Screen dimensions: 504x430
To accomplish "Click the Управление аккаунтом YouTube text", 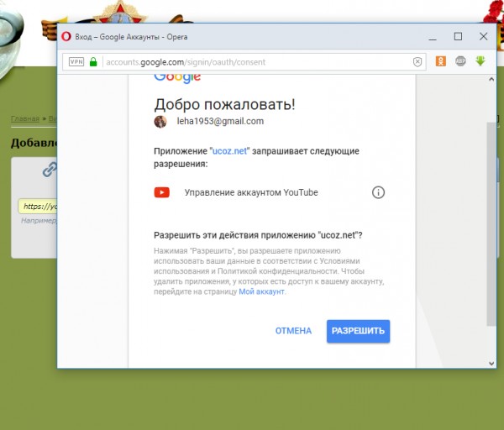I will point(251,192).
